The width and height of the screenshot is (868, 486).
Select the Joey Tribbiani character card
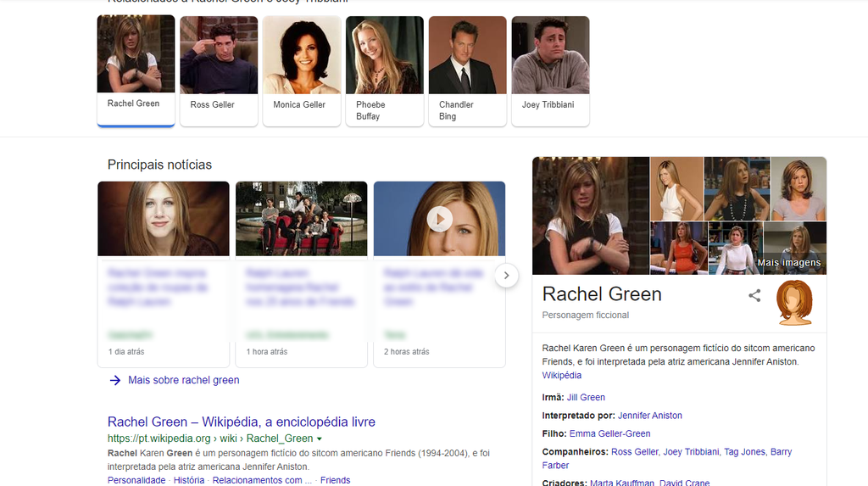(550, 71)
